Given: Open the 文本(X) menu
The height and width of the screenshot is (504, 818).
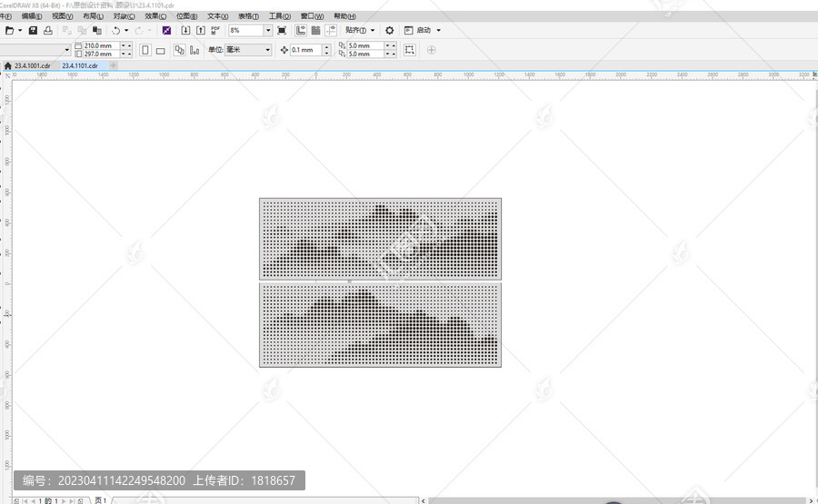Looking at the screenshot, I should pyautogui.click(x=217, y=16).
